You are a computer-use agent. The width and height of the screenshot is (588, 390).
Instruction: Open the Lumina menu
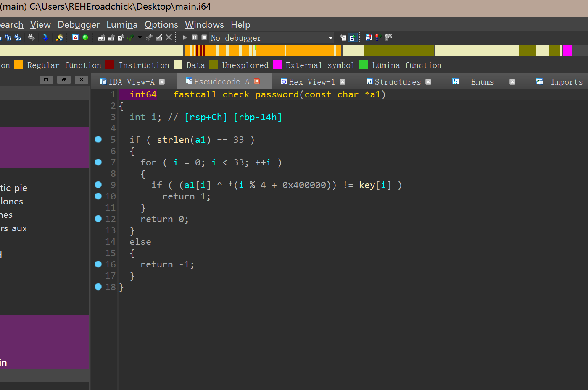tap(122, 25)
